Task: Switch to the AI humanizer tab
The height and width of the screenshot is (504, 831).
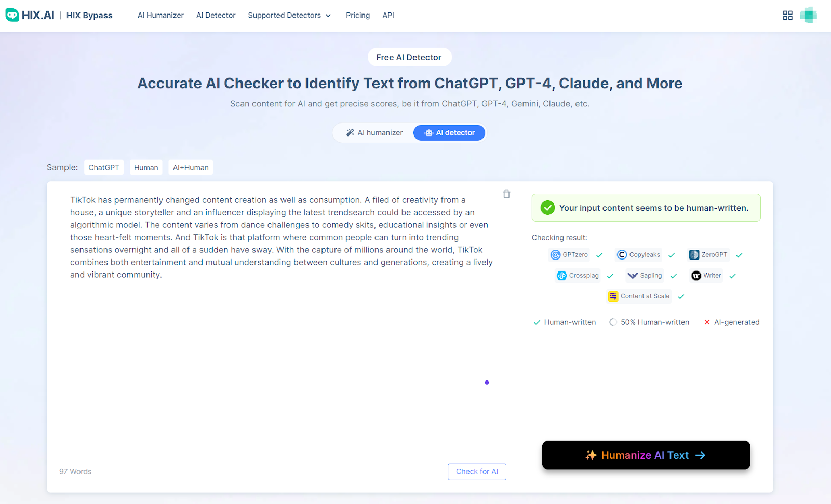Action: tap(374, 133)
